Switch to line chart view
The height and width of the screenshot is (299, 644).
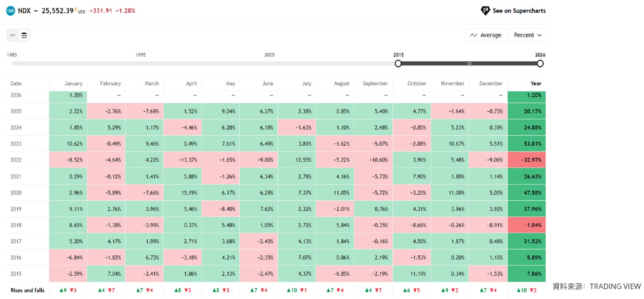click(12, 35)
